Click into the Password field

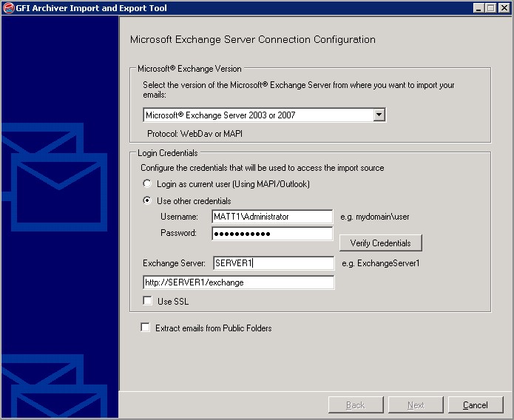(272, 234)
